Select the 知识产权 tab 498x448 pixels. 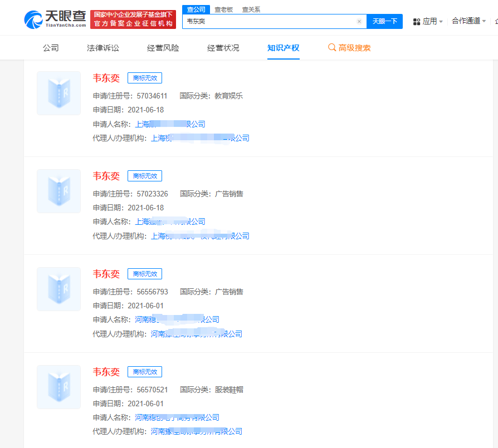tap(284, 48)
